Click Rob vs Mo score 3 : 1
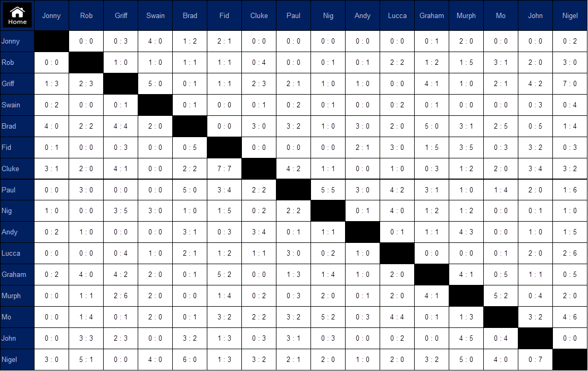 click(501, 63)
